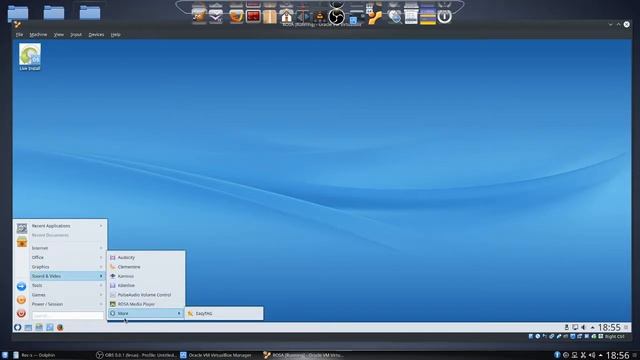Expand the Tools category
The height and width of the screenshot is (360, 640).
click(67, 285)
